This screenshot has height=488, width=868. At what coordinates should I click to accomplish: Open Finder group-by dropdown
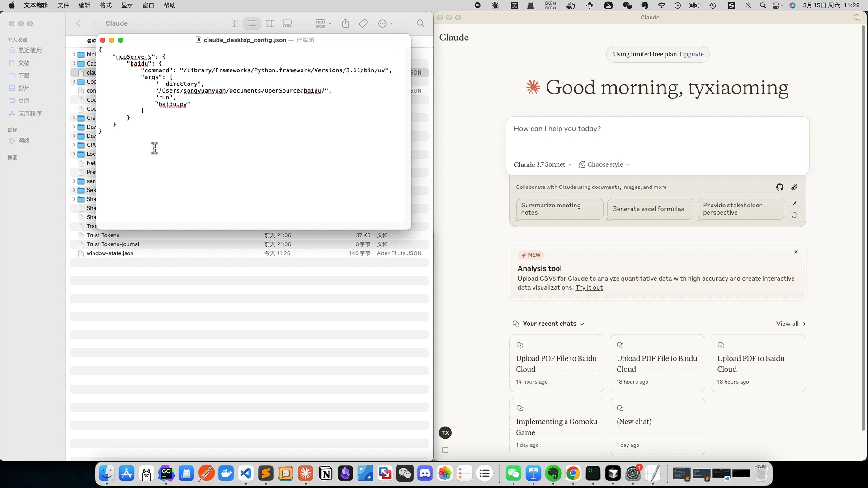pos(324,23)
